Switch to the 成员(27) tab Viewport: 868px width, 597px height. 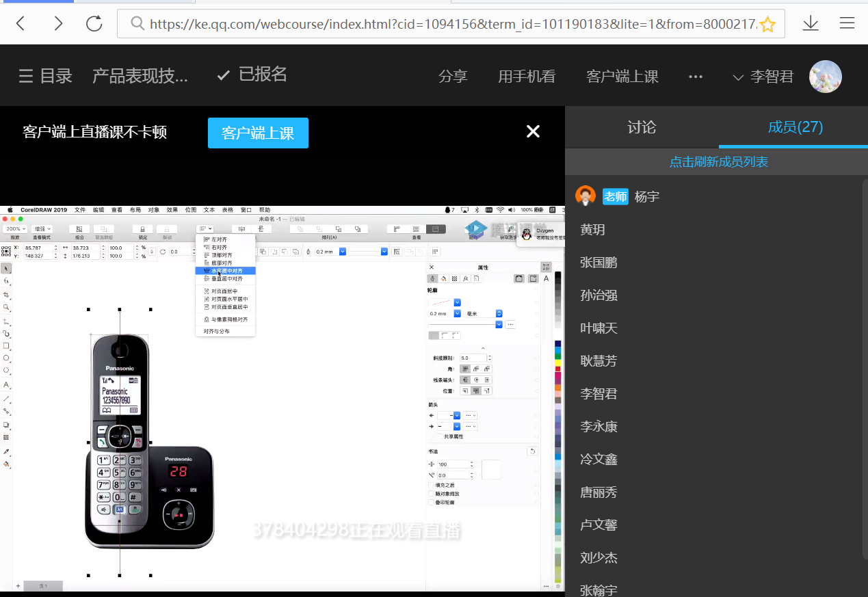[x=795, y=127]
